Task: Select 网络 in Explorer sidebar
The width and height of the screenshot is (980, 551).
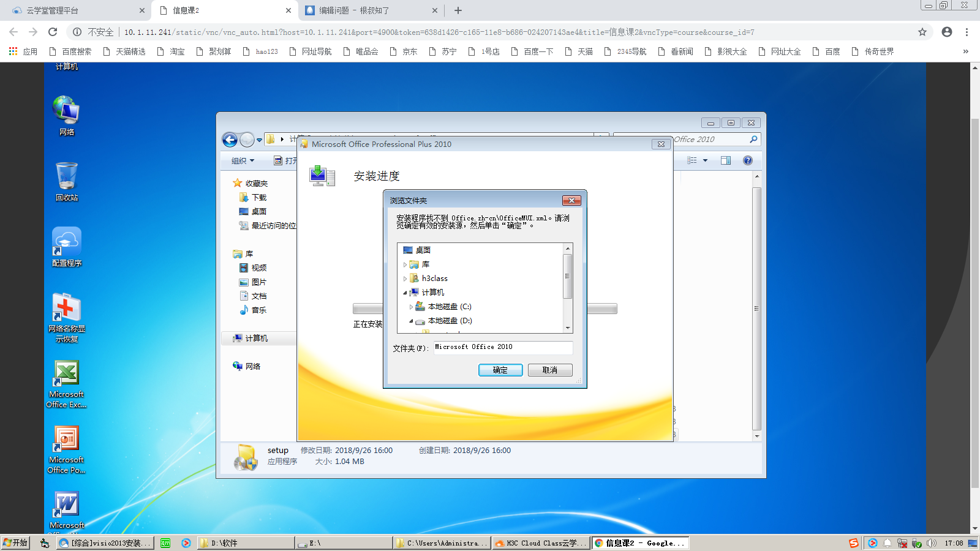Action: (x=247, y=366)
